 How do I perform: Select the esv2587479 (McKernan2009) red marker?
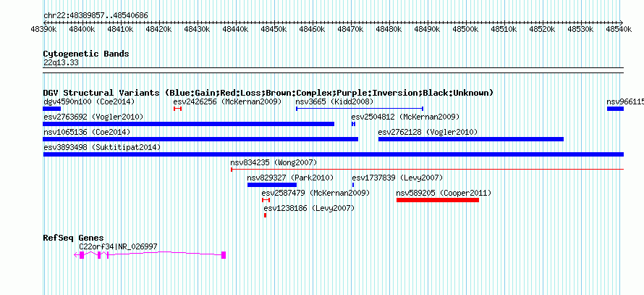(x=266, y=200)
